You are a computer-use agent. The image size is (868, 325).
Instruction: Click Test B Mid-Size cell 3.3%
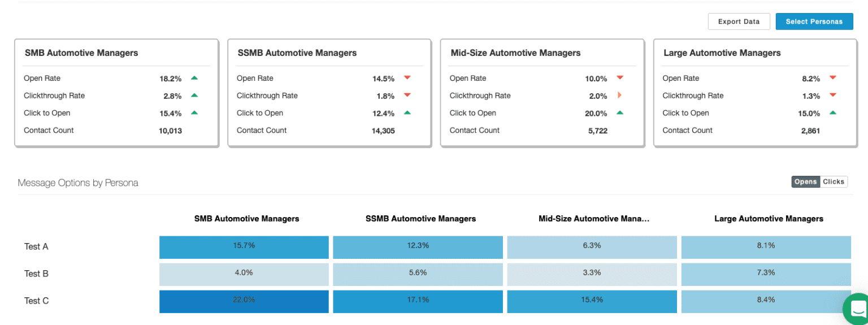click(591, 273)
